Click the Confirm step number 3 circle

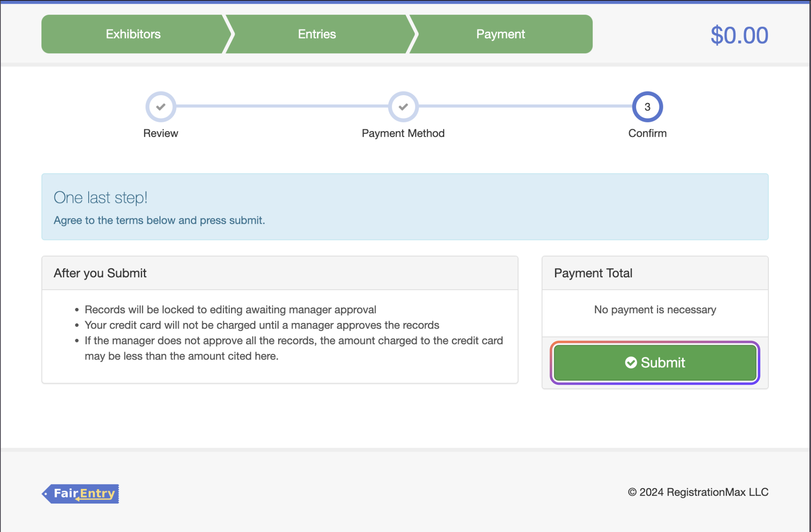coord(647,107)
